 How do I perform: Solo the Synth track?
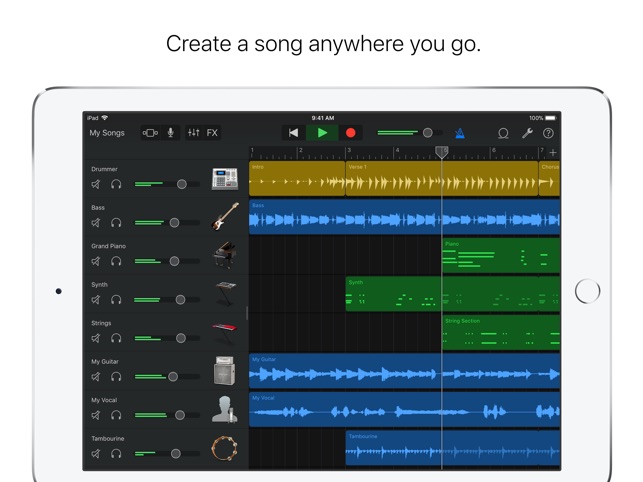click(x=116, y=300)
